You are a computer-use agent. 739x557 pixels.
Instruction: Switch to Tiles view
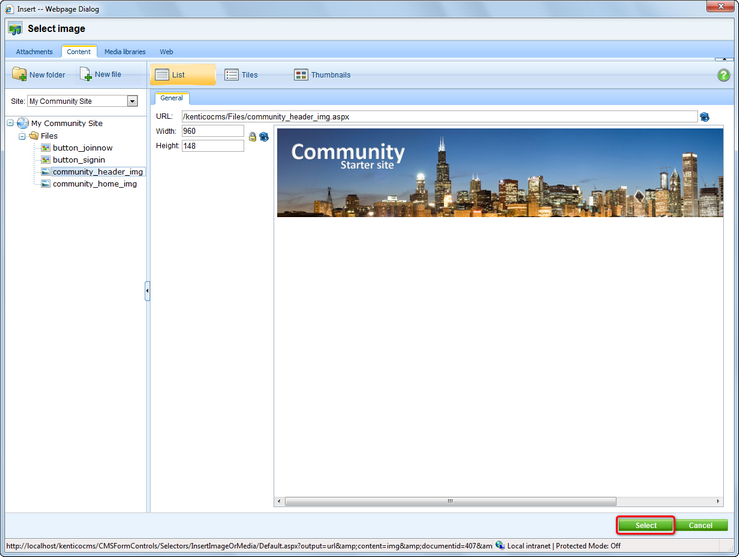point(241,74)
